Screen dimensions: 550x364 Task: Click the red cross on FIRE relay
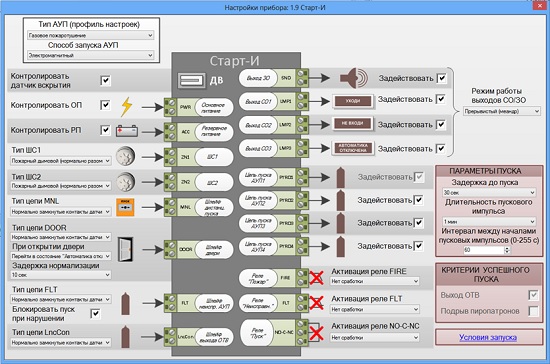pos(316,277)
